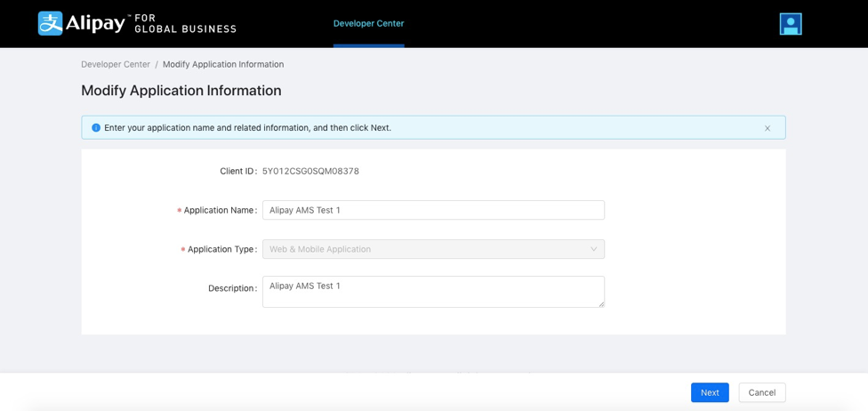
Task: Click the "For Global Business" header text
Action: [185, 23]
